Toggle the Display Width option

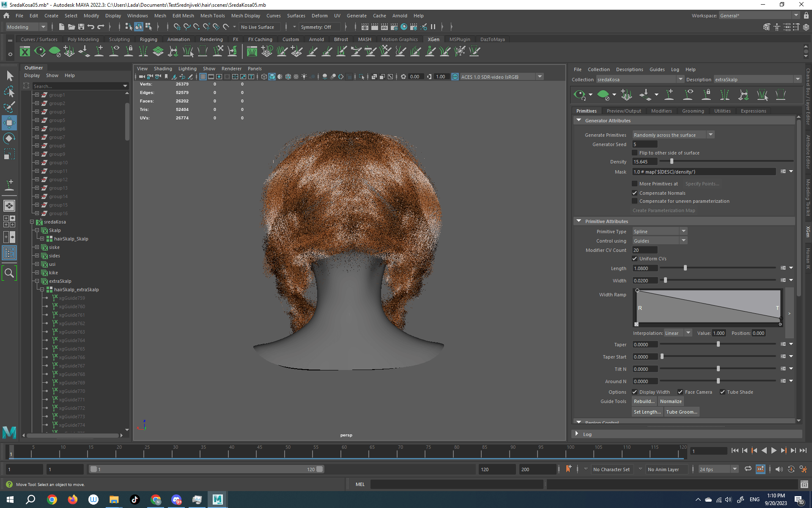634,392
